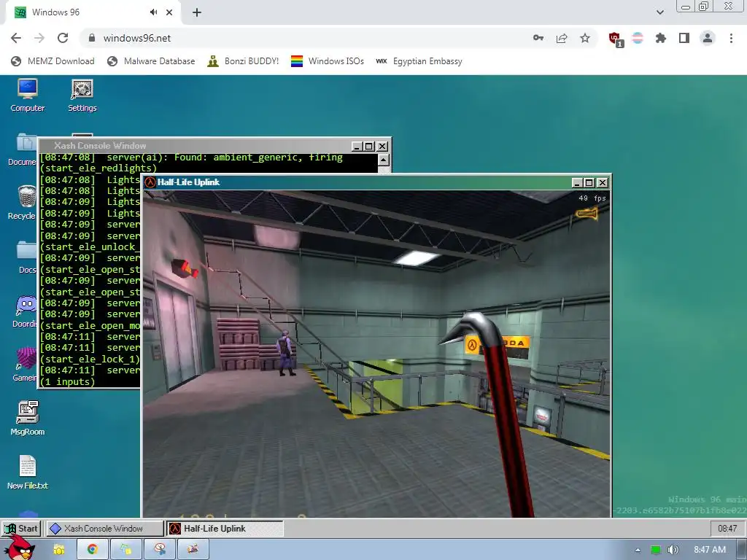Select Half-Life Uplink taskbar item
The image size is (747, 560).
point(225,529)
